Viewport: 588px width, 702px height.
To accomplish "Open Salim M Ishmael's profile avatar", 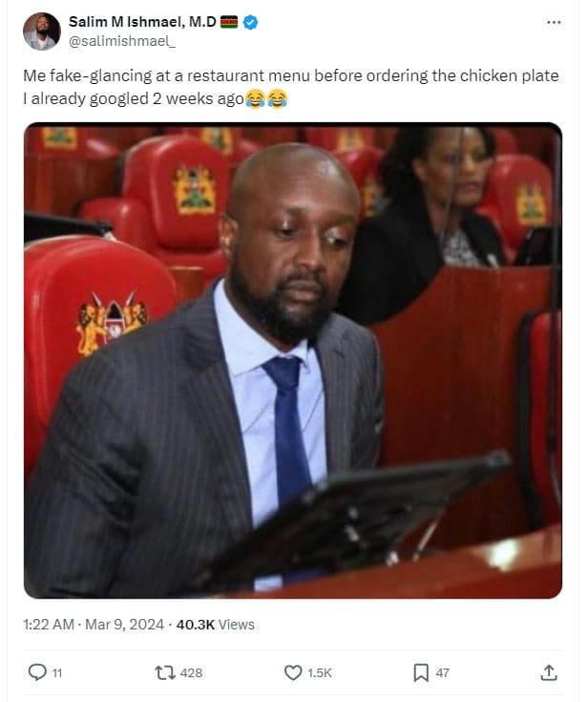I will tap(42, 32).
